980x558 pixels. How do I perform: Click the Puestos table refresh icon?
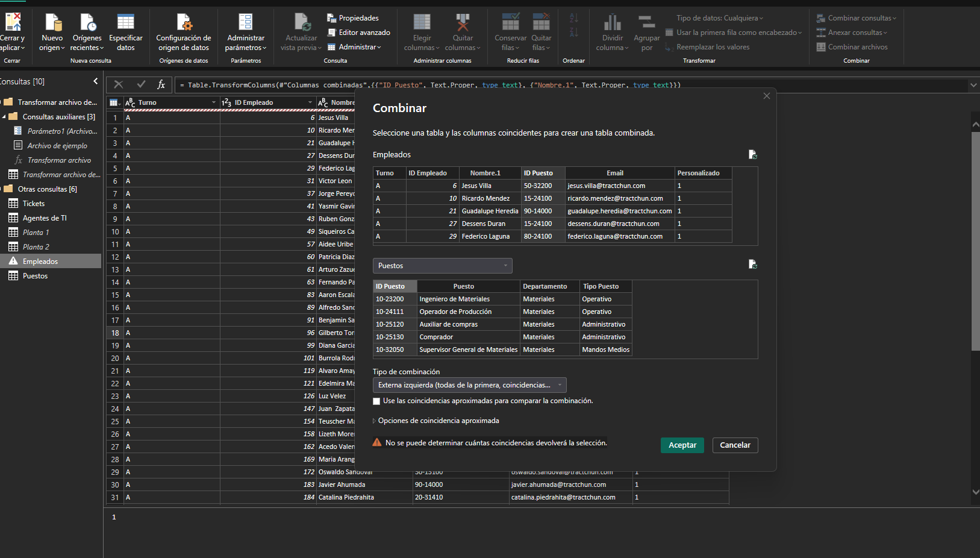(x=752, y=265)
